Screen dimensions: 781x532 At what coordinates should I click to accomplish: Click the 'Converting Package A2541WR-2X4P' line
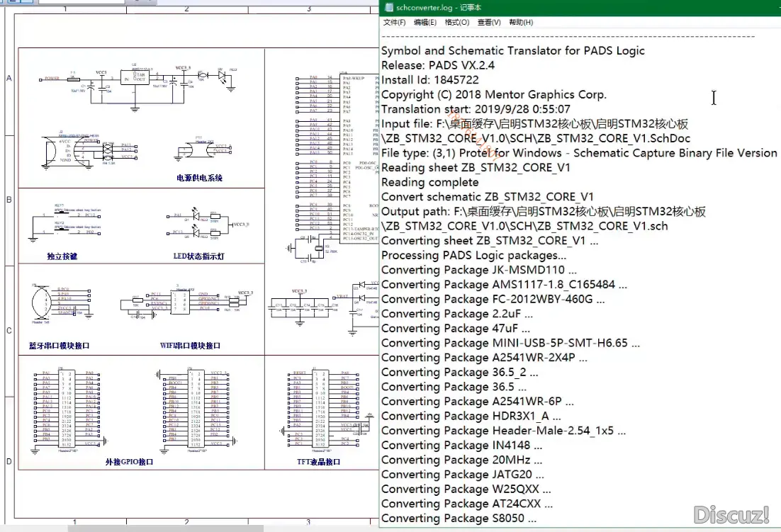click(484, 358)
